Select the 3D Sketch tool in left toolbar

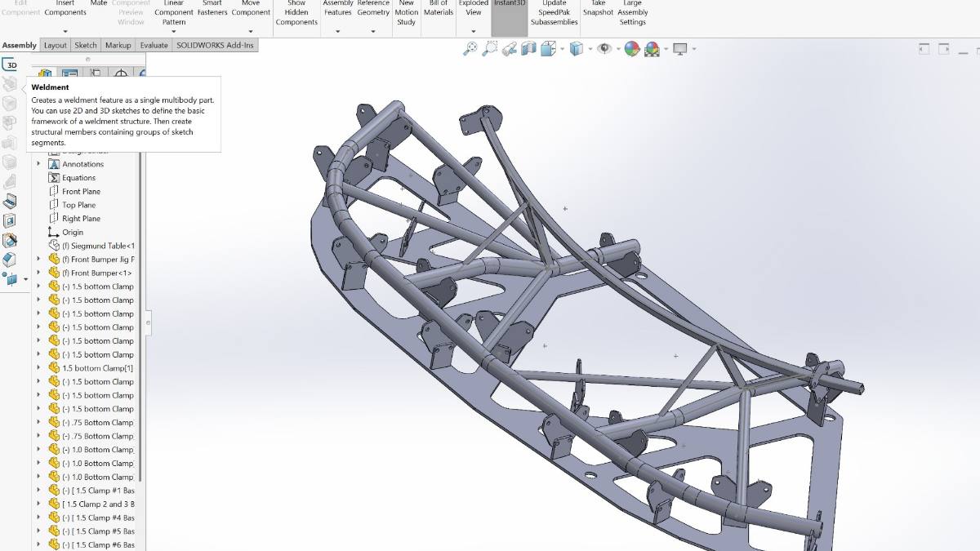[10, 65]
